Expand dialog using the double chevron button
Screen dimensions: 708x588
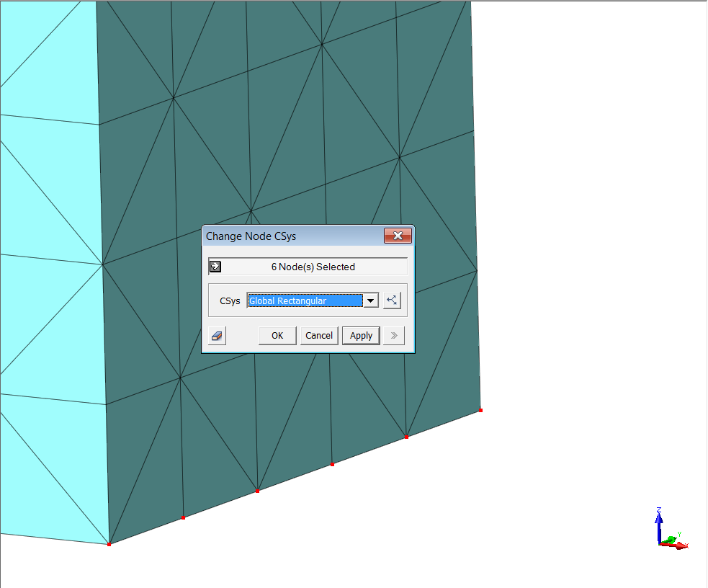click(394, 336)
